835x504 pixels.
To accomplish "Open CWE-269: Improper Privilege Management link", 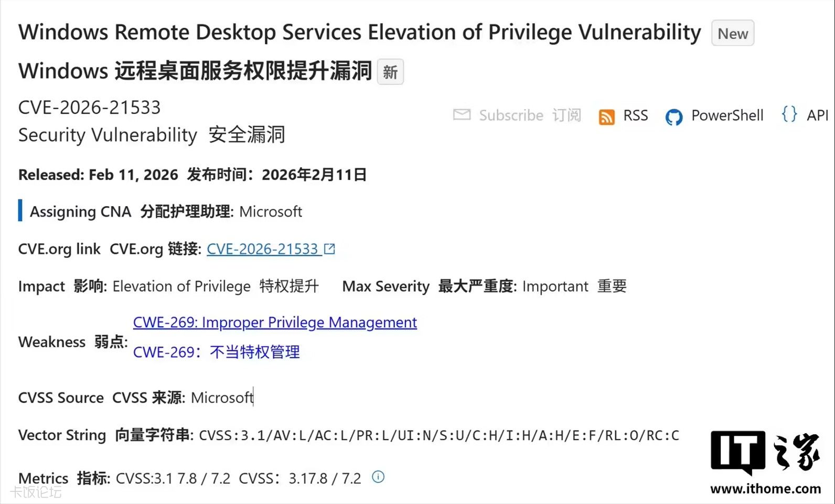I will pyautogui.click(x=275, y=323).
